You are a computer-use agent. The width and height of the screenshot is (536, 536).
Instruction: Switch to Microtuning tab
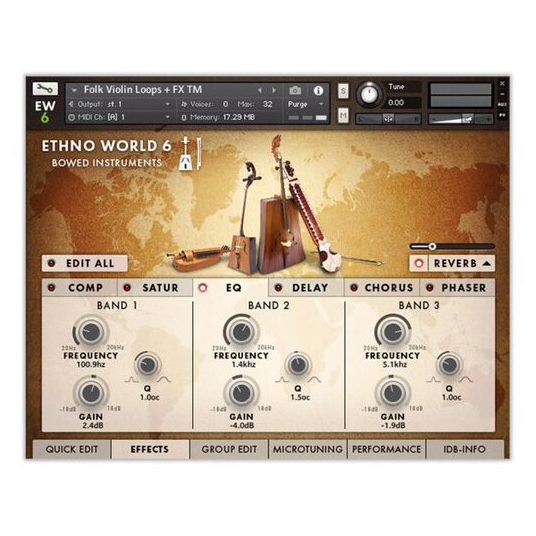pyautogui.click(x=308, y=449)
